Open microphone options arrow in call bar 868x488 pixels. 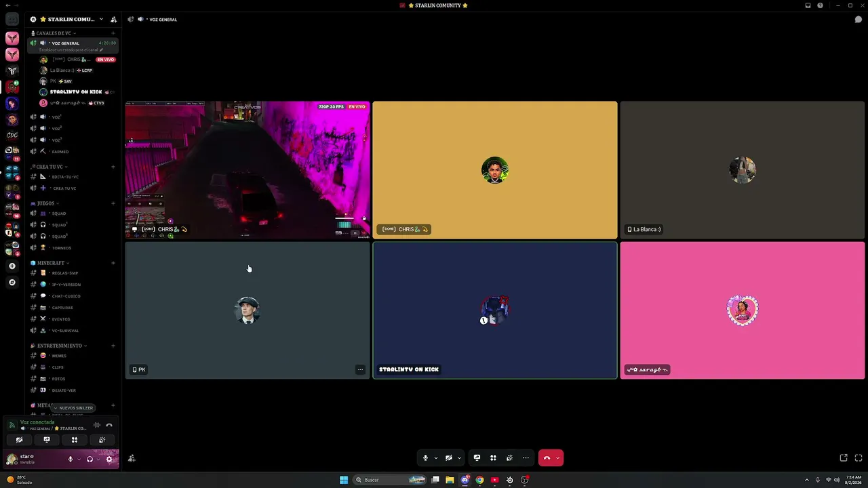[x=435, y=458]
